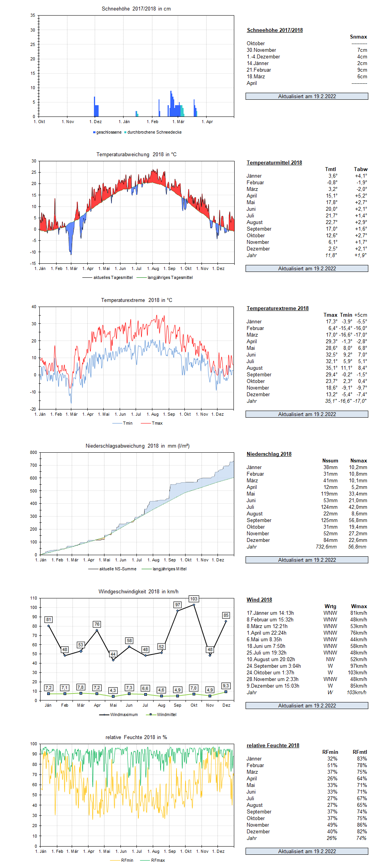The width and height of the screenshot is (373, 868).
Task: Click the 7,0 Windmittel data label
Action: click(194, 688)
